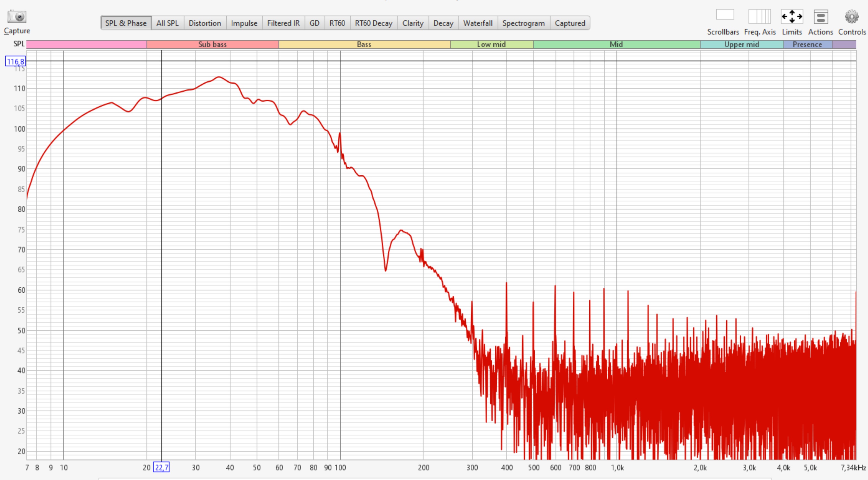Open the Actions panel icon
This screenshot has width=868, height=480.
pos(820,17)
